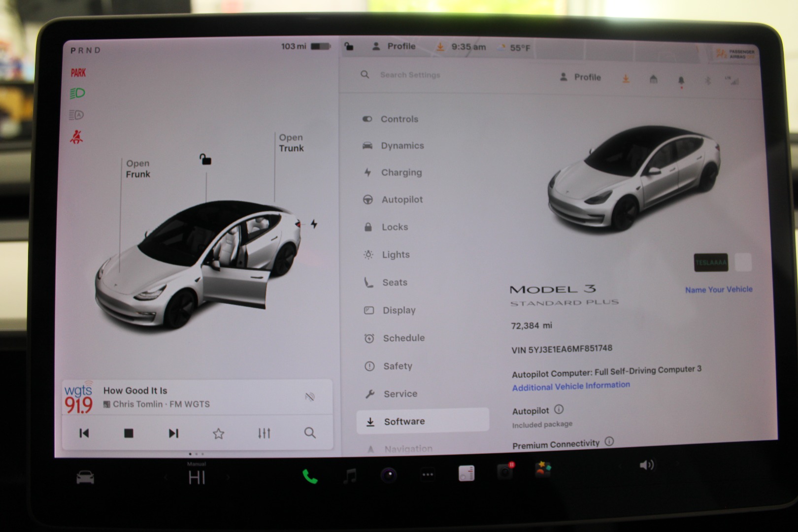The width and height of the screenshot is (798, 532).
Task: Tap the TESLAAAA license plate badge
Action: 711,263
